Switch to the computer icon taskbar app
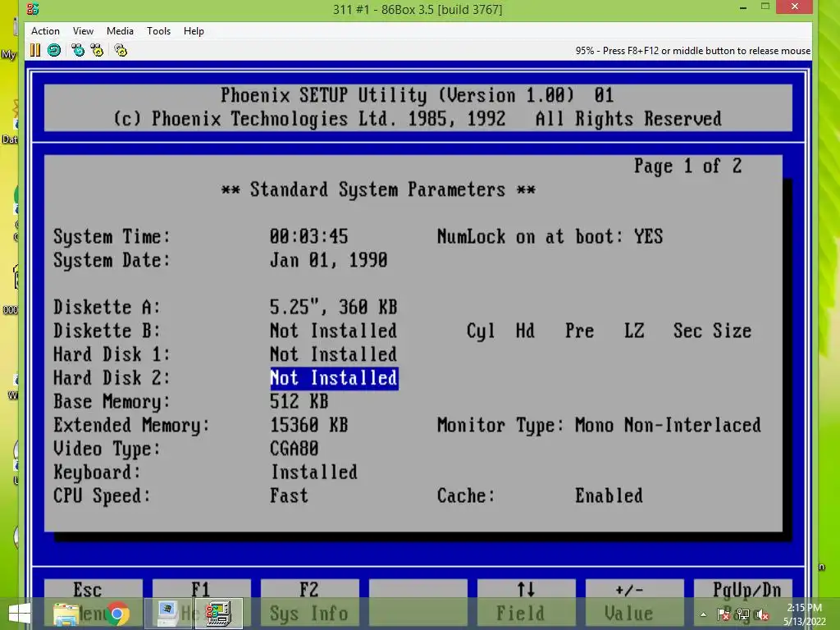The width and height of the screenshot is (840, 630). 167,614
